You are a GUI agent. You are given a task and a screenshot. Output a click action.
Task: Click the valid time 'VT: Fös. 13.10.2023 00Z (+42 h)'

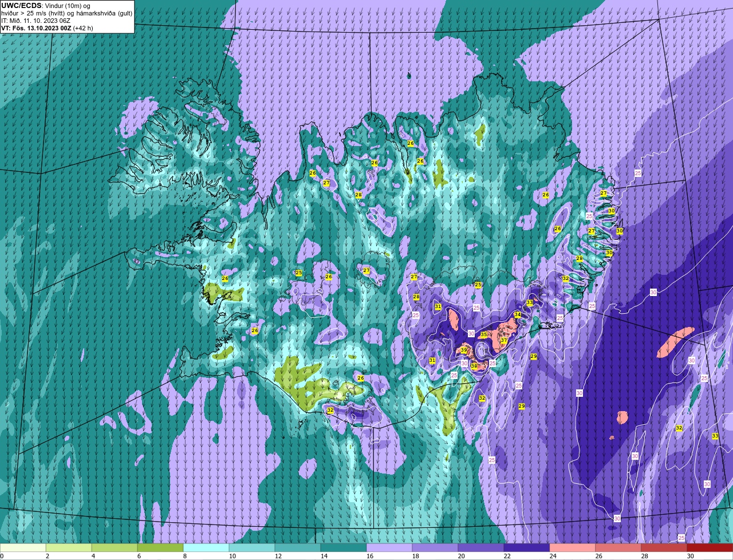[x=47, y=27]
